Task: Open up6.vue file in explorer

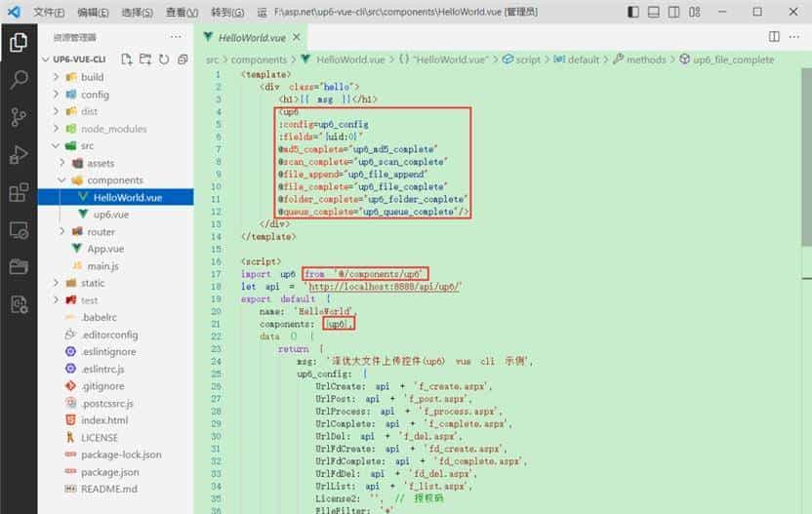Action: 110,215
